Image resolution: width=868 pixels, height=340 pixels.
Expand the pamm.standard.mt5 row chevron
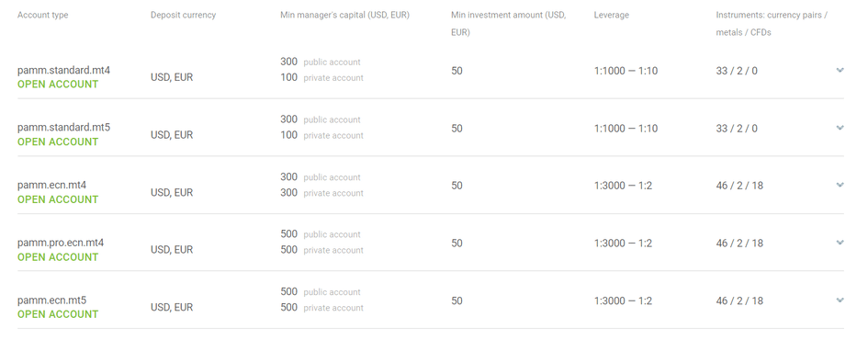point(840,128)
